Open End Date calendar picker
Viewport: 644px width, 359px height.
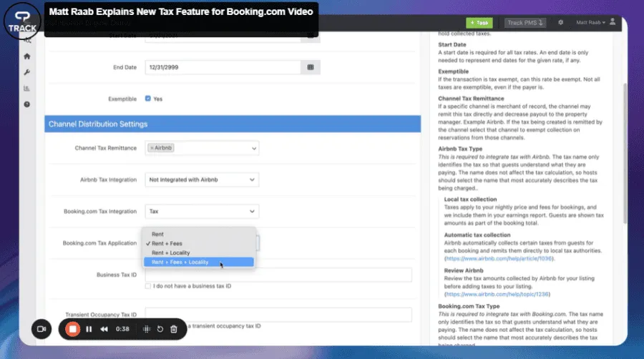pos(311,67)
